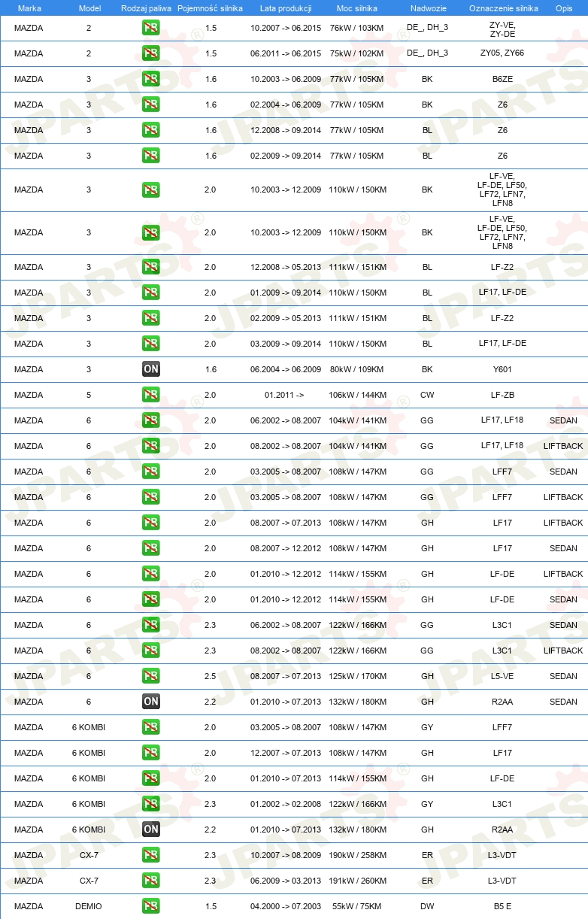Click the PB icon in the 12.2008 -> 09.2014 row
The height and width of the screenshot is (919, 588).
tap(151, 131)
